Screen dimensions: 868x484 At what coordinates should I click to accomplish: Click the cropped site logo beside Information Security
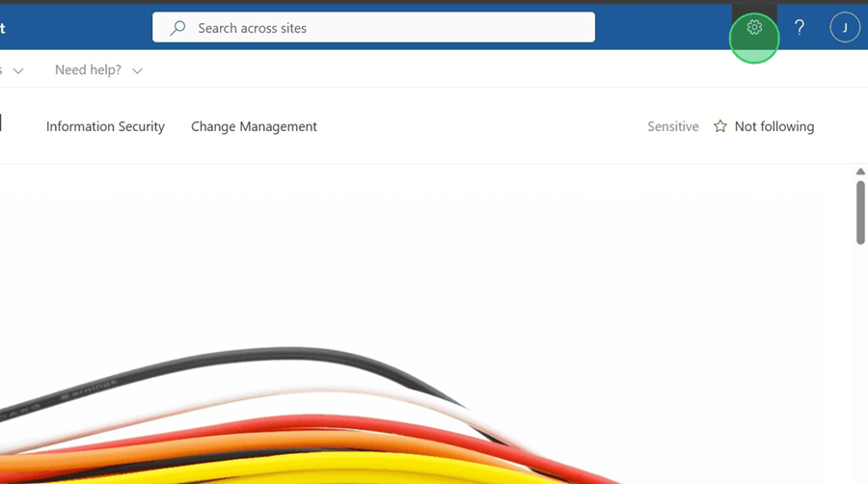pos(1,124)
